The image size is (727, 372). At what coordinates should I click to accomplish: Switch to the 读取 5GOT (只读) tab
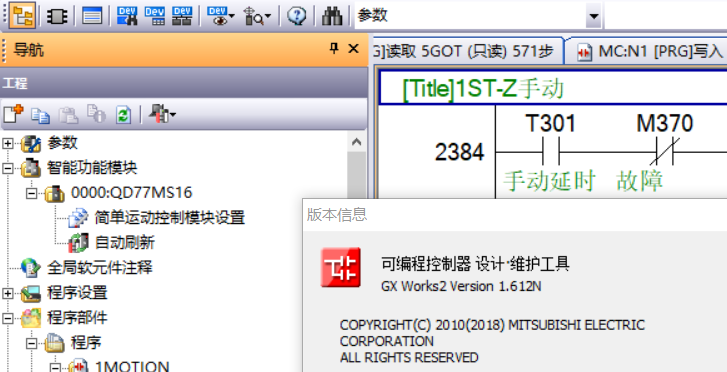point(467,51)
